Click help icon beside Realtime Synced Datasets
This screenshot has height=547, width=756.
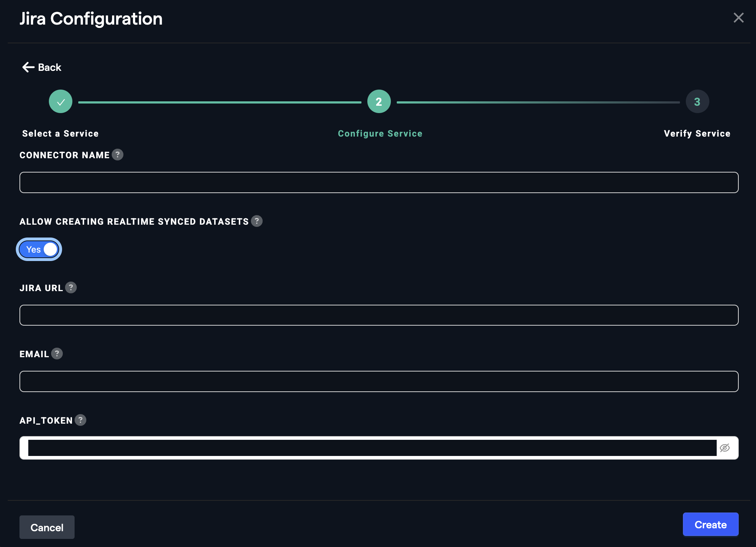(257, 221)
